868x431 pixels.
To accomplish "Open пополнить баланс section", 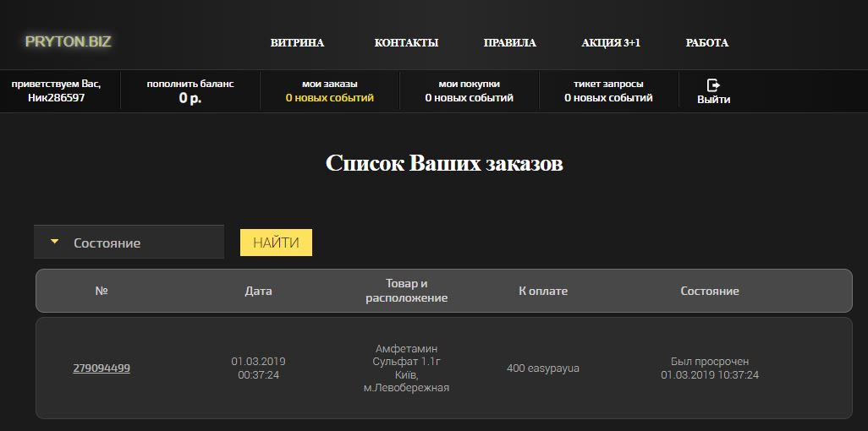I will click(190, 91).
